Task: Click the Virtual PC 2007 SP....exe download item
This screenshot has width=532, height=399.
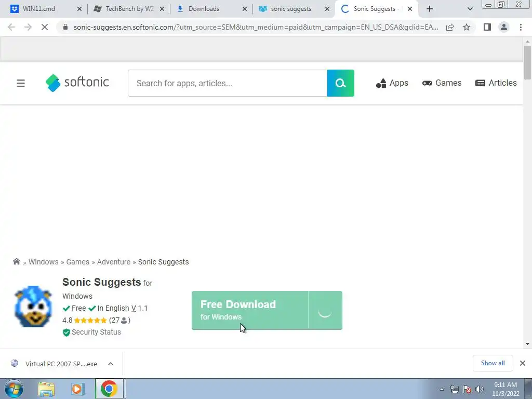Action: point(61,364)
